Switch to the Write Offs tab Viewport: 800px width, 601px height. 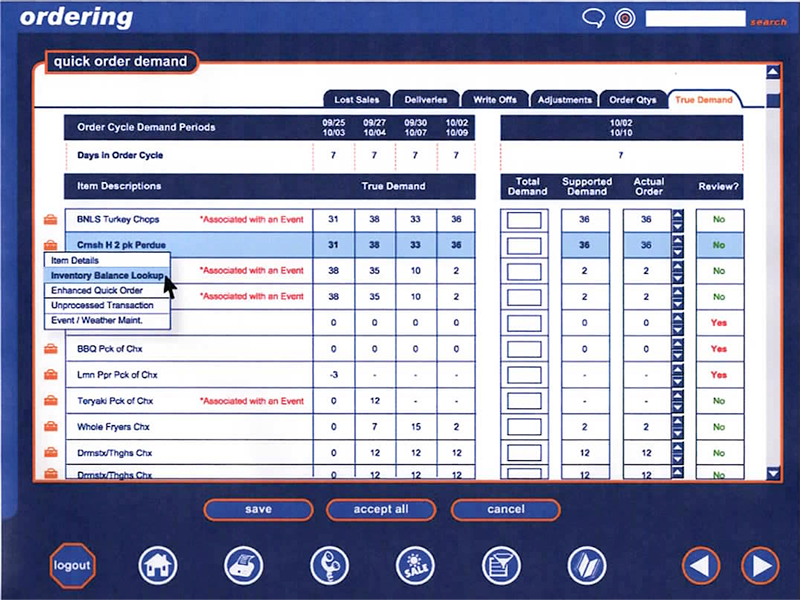pyautogui.click(x=495, y=99)
